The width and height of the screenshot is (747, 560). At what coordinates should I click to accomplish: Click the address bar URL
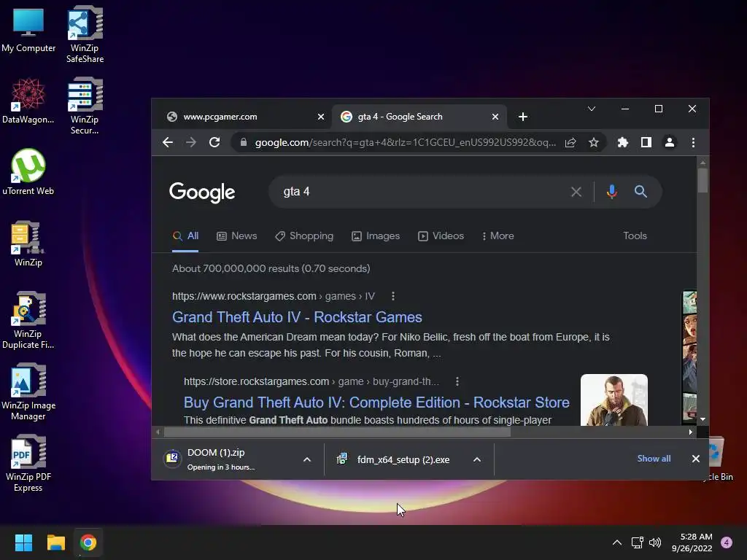point(405,142)
